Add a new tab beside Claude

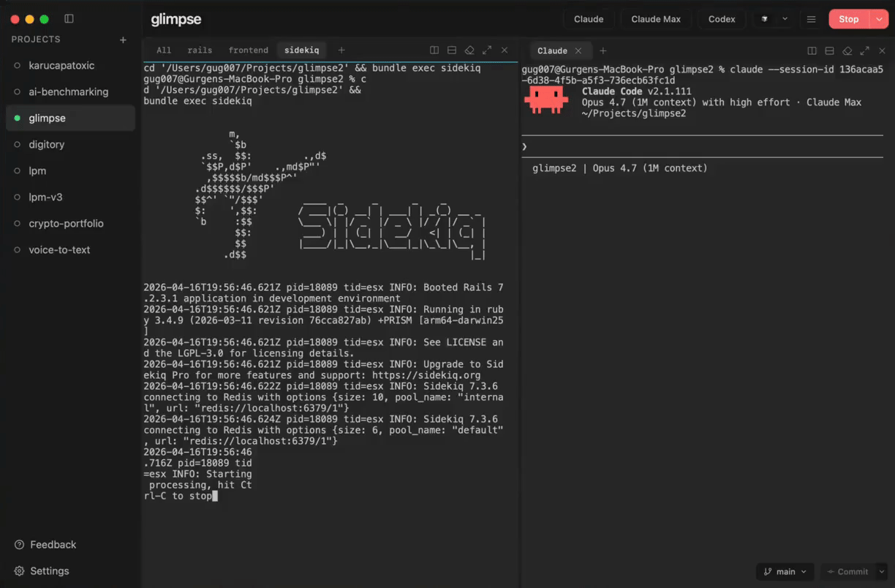click(x=603, y=50)
